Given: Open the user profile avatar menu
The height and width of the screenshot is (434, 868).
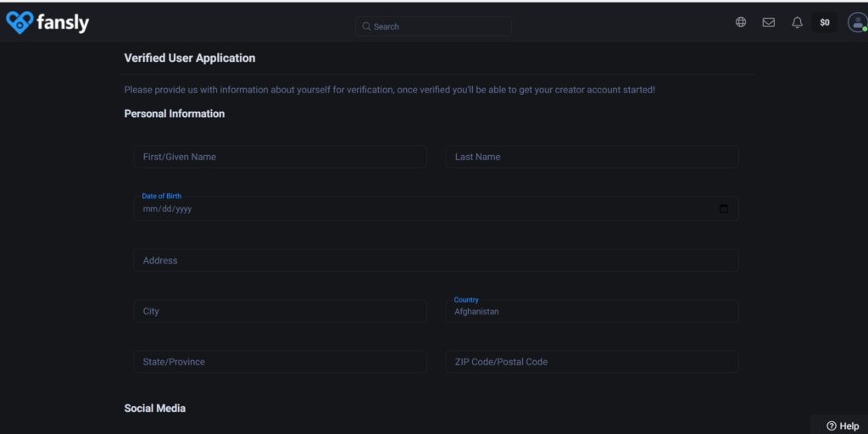Looking at the screenshot, I should pyautogui.click(x=858, y=23).
